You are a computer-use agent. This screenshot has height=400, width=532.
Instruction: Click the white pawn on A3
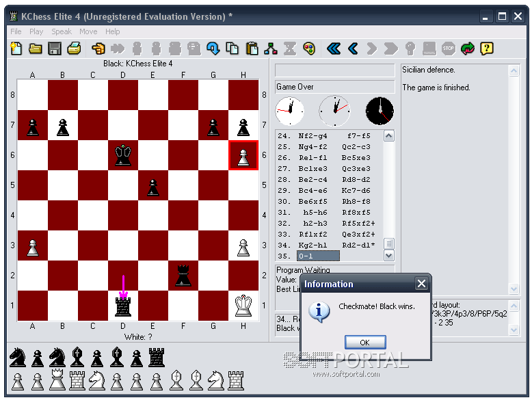(x=33, y=248)
